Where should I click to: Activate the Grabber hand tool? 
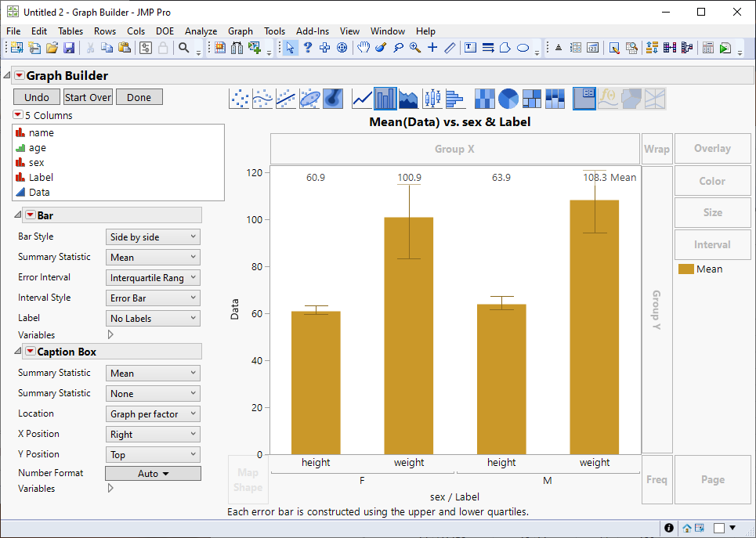(x=364, y=48)
